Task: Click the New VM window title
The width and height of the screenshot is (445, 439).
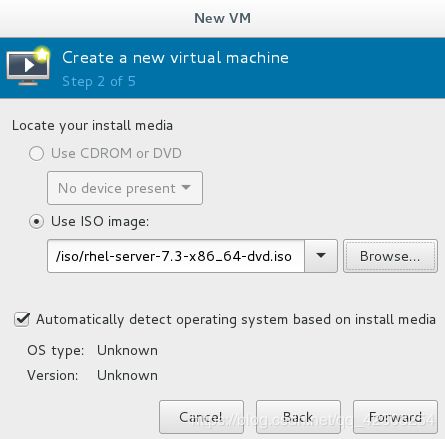Action: (223, 18)
